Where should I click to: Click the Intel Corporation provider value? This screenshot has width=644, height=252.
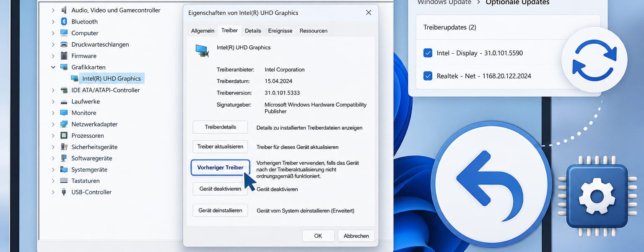285,70
